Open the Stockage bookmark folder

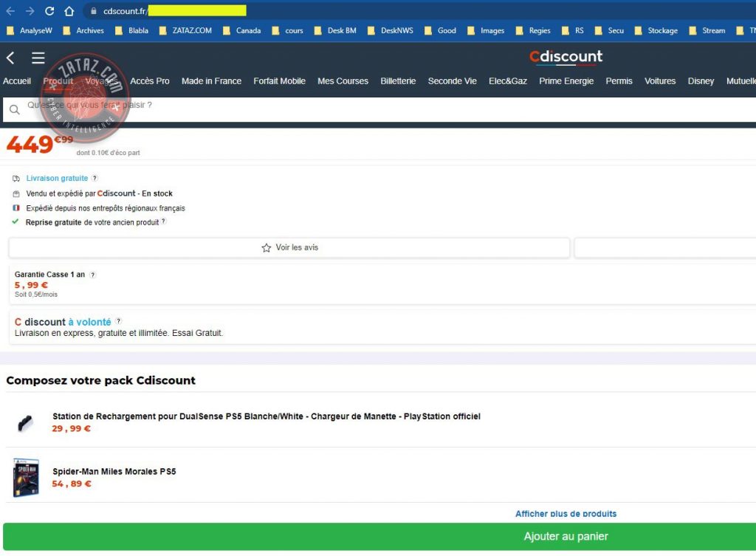tap(656, 30)
